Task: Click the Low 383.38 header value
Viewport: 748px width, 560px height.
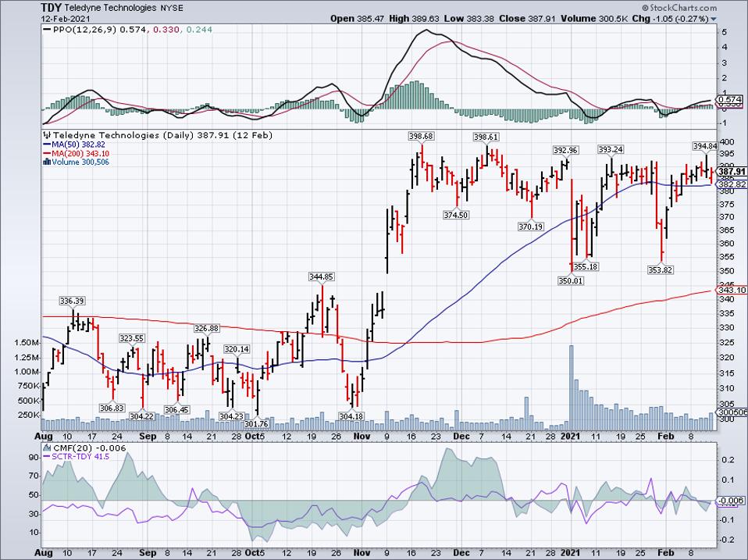Action: click(469, 19)
